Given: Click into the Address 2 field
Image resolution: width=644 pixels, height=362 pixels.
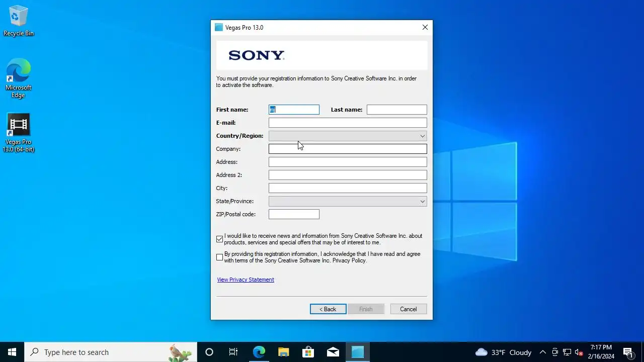Looking at the screenshot, I should 348,175.
